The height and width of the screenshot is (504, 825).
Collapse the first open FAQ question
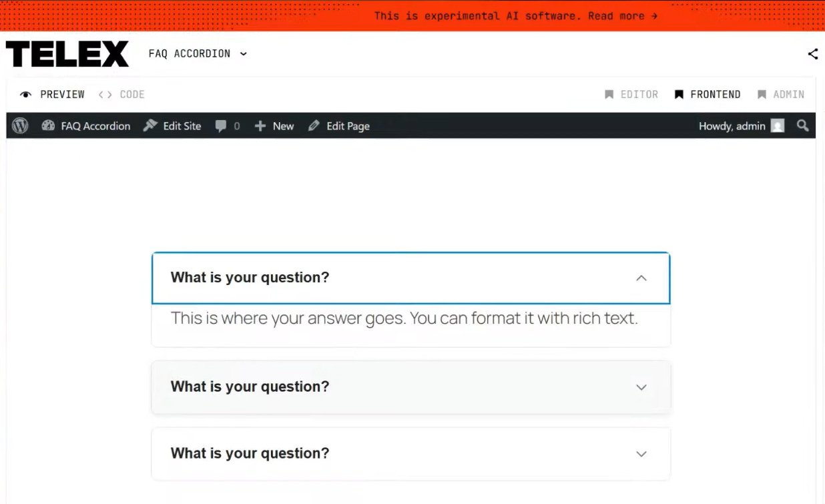[x=641, y=278]
